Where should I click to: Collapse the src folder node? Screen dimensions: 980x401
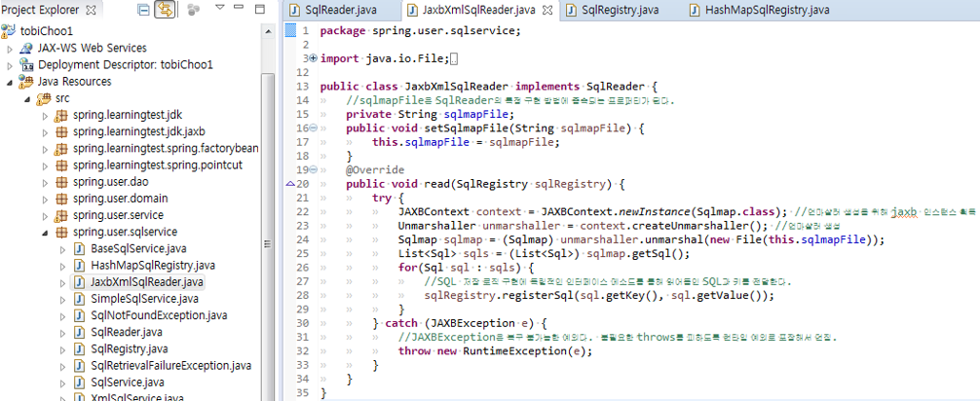tap(27, 98)
